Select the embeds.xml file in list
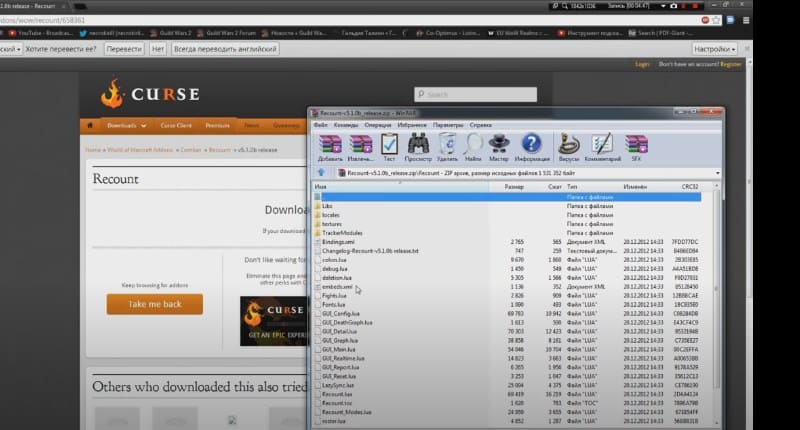Viewport: 800px width, 430px height. [336, 287]
